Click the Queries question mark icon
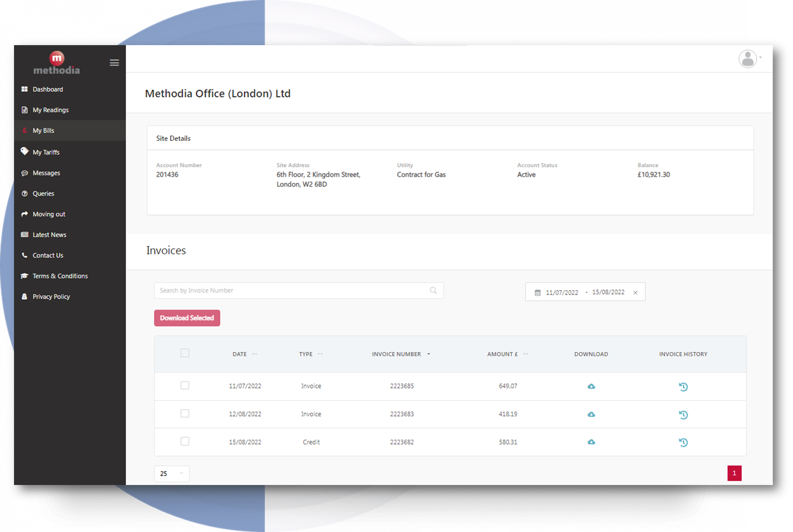The image size is (793, 532). point(24,194)
